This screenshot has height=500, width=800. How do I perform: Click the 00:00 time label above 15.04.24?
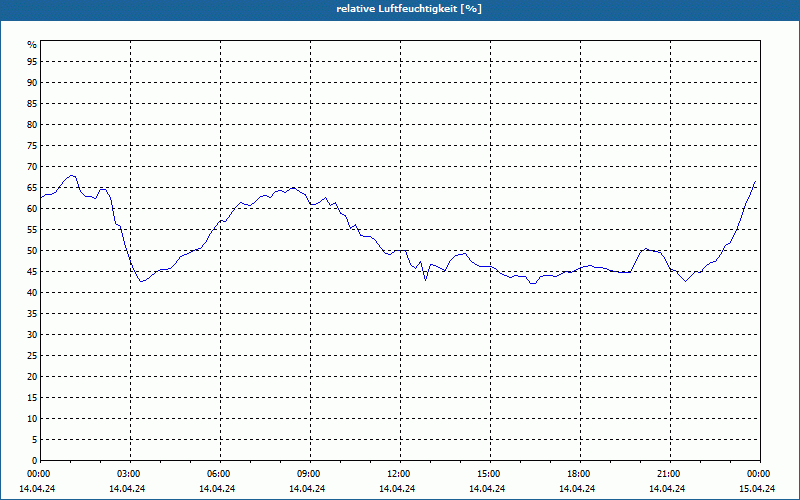pyautogui.click(x=760, y=474)
